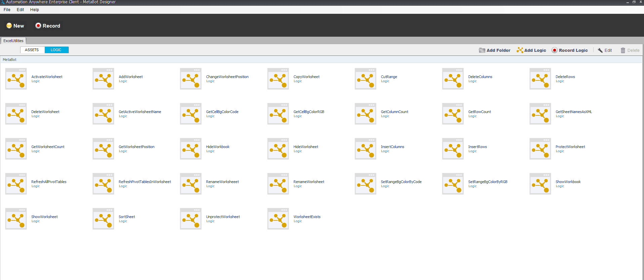Click the WorksheetExists logic icon
The height and width of the screenshot is (280, 644).
(278, 219)
